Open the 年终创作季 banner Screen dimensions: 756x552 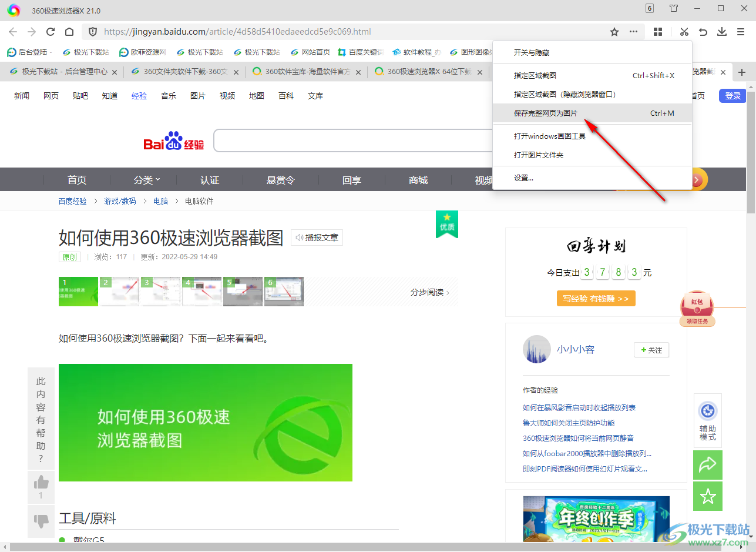coord(596,518)
